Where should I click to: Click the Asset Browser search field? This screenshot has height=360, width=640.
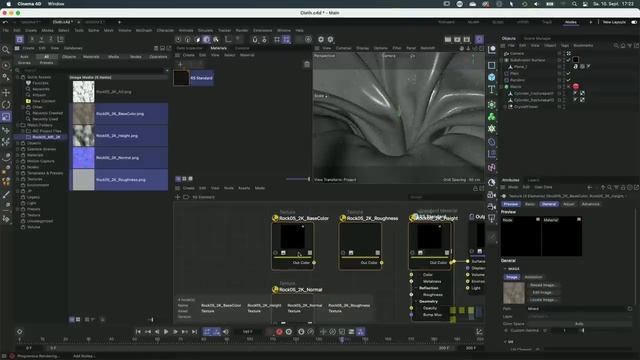click(x=92, y=70)
